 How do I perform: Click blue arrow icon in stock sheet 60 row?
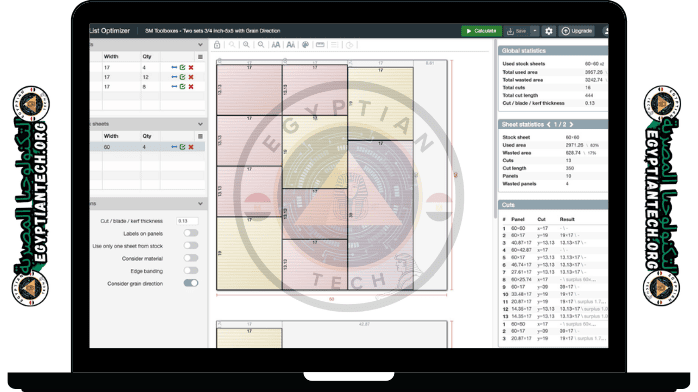[x=174, y=147]
